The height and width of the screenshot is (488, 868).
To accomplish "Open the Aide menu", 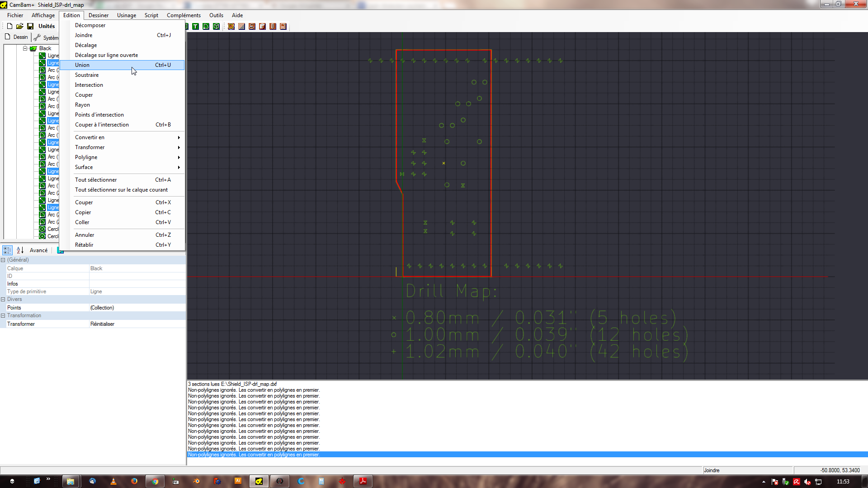I will point(237,15).
